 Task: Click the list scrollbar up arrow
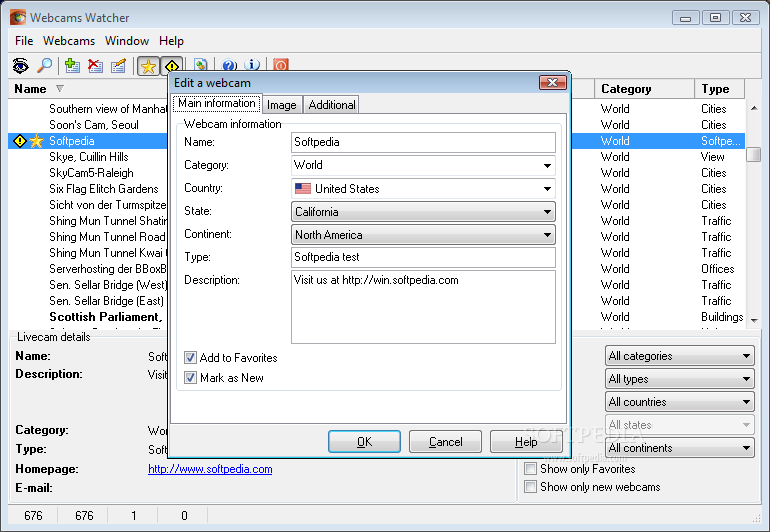coord(754,108)
